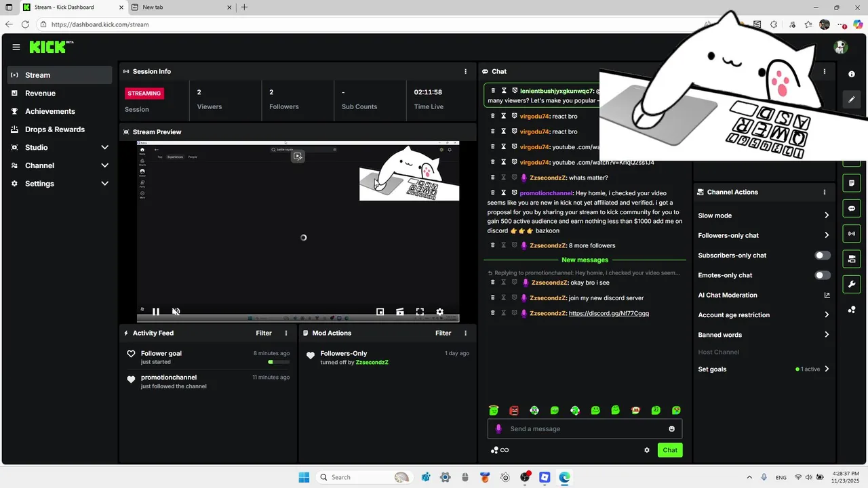Click the green halo emote

point(494,410)
